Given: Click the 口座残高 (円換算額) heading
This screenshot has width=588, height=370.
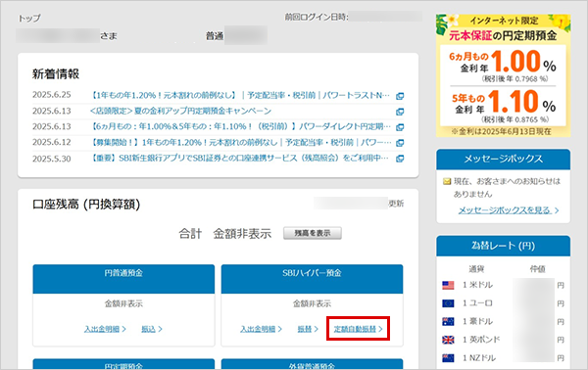Looking at the screenshot, I should [x=86, y=205].
